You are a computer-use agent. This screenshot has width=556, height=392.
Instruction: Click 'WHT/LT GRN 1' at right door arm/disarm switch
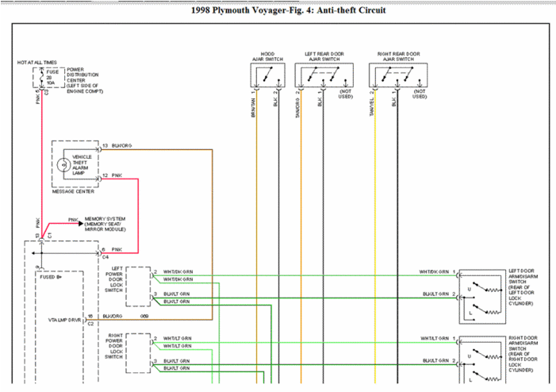click(438, 338)
